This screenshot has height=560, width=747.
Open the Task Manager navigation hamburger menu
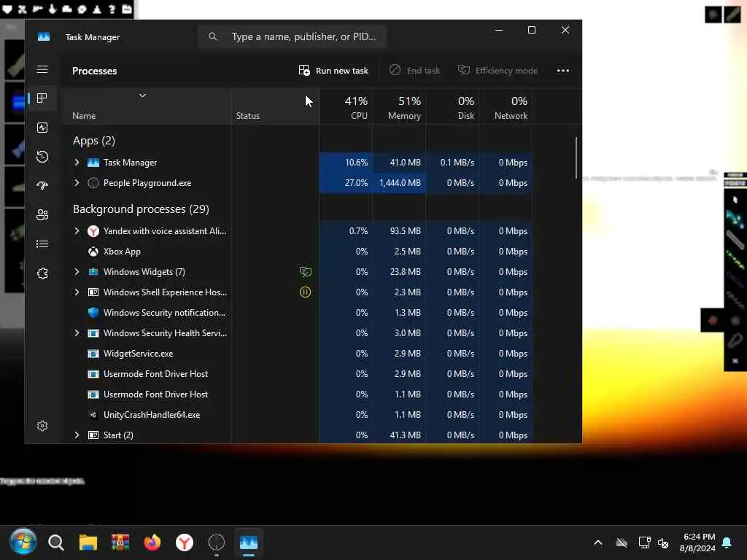tap(42, 69)
